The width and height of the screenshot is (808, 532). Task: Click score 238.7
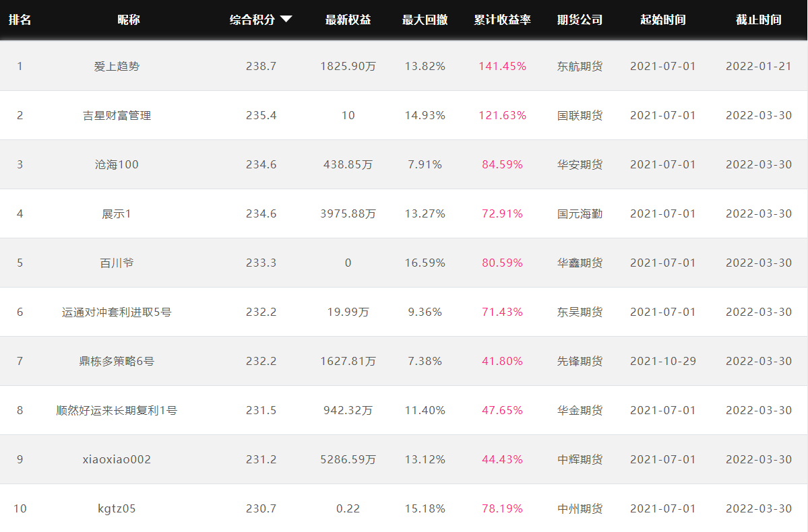point(261,67)
